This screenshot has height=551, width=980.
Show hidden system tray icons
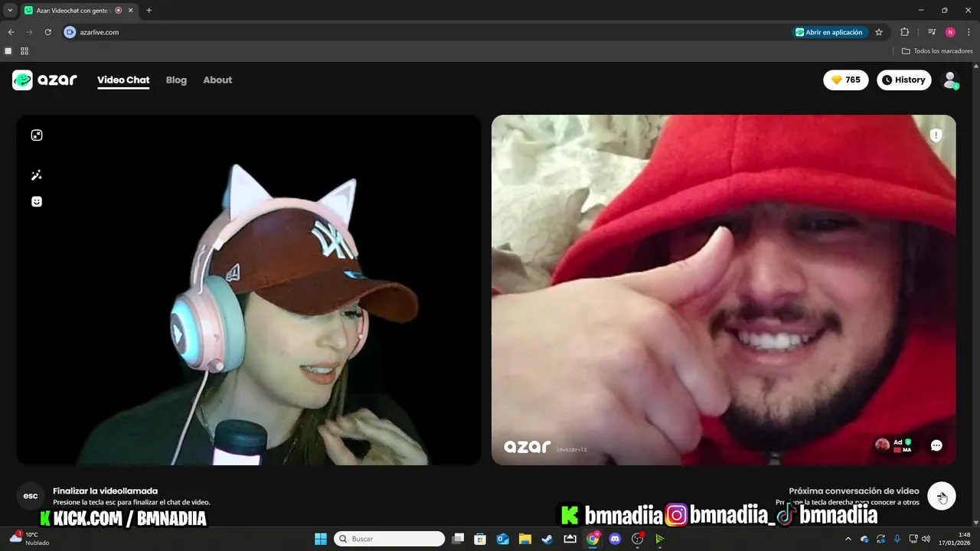[x=848, y=539]
